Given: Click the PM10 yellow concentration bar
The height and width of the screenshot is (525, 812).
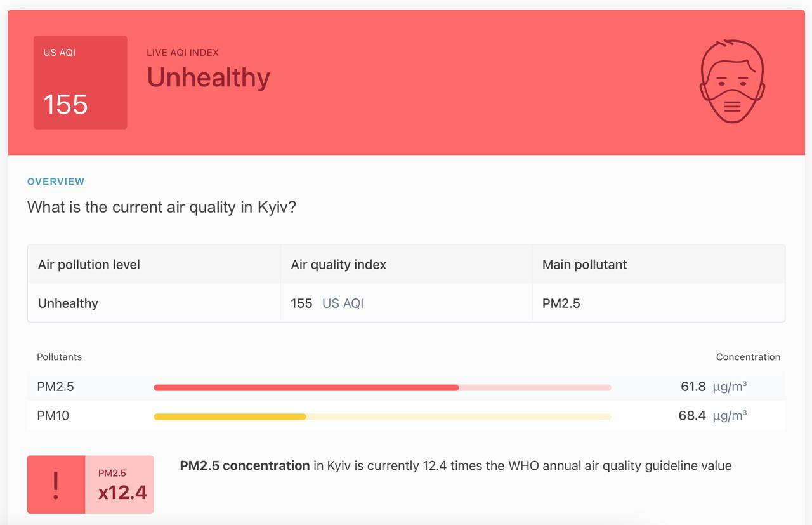Looking at the screenshot, I should 230,416.
